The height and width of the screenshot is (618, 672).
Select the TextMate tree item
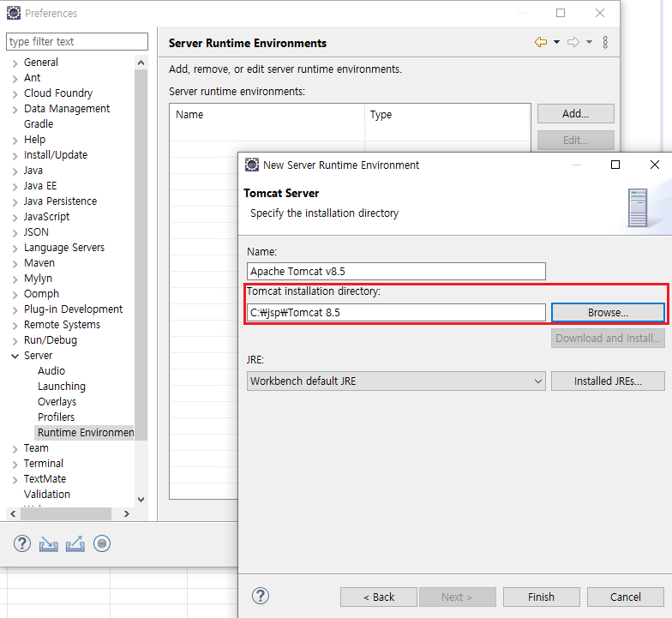coord(45,478)
